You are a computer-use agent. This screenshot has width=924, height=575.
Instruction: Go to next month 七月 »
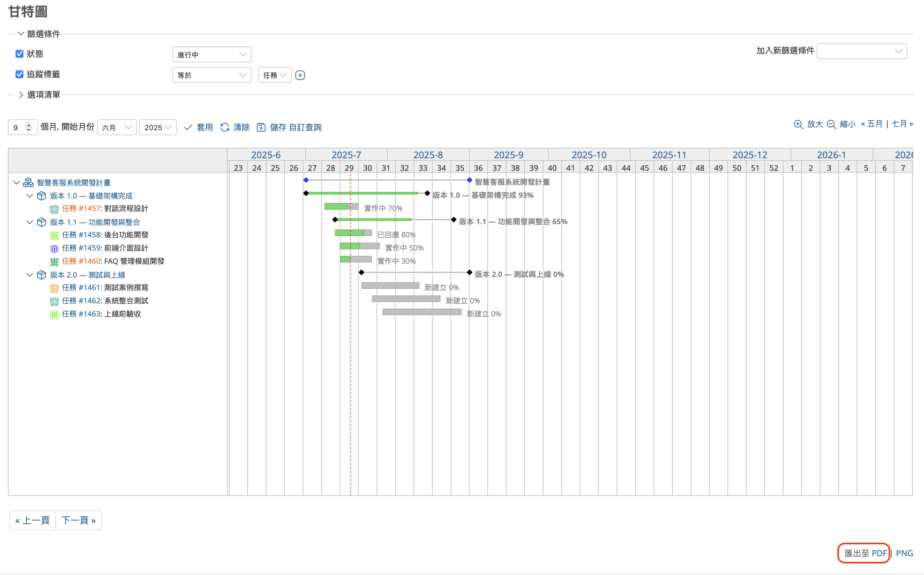(902, 124)
